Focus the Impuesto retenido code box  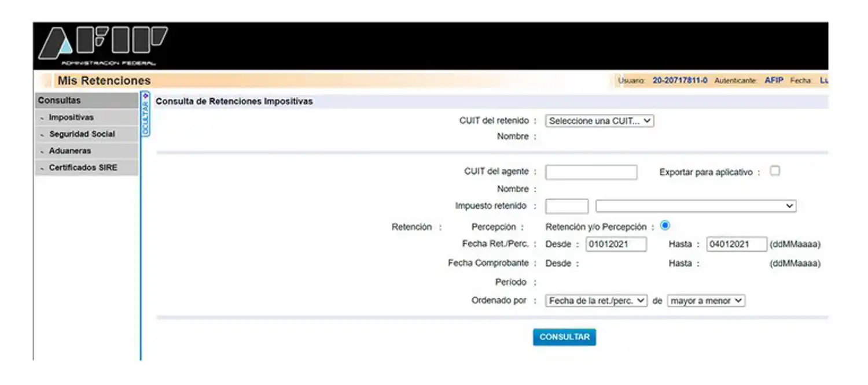tap(567, 206)
